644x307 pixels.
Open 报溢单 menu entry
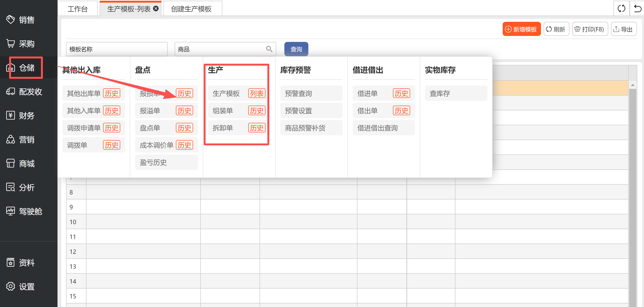point(150,111)
